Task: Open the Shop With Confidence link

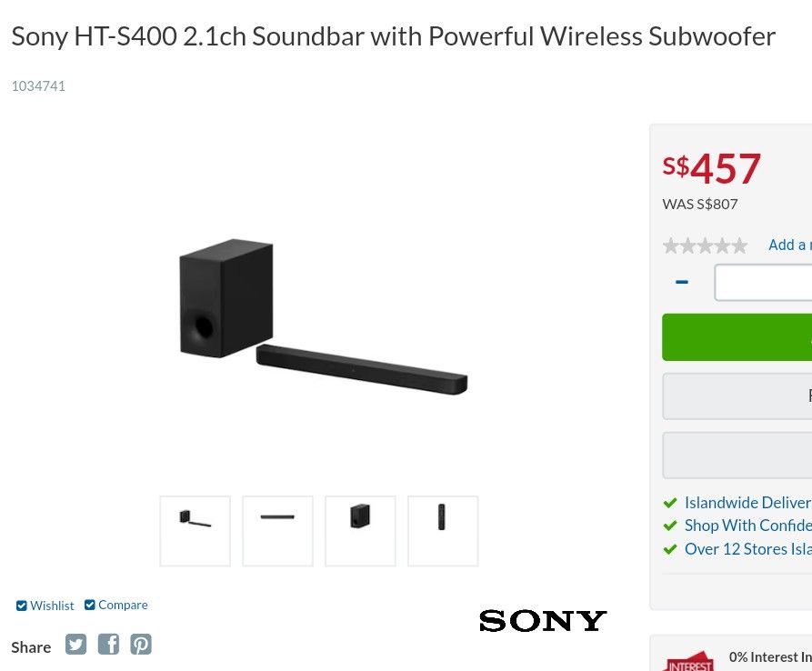Action: coord(747,525)
